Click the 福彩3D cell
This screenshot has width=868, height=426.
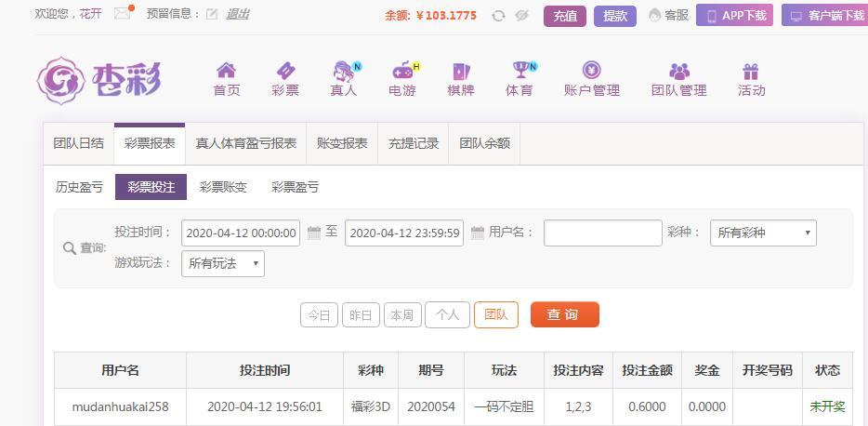click(371, 407)
